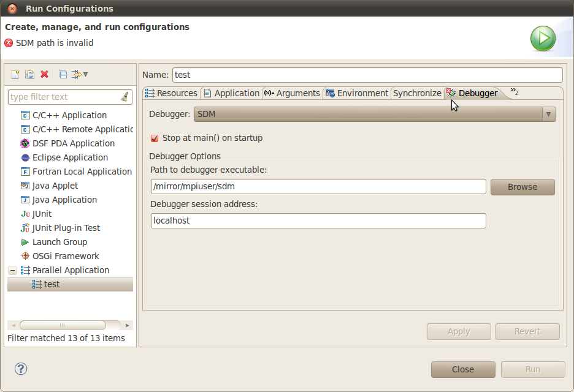This screenshot has height=392, width=574.
Task: Uncheck Stop at main() on startup
Action: [x=155, y=138]
